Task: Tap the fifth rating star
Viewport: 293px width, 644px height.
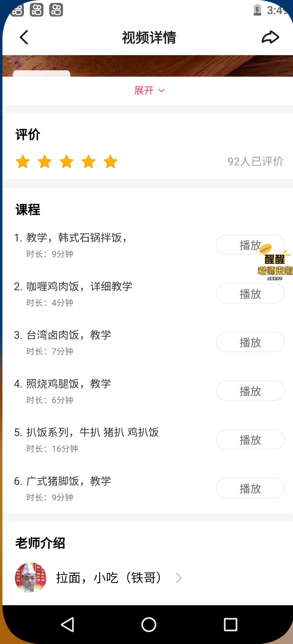Action: pyautogui.click(x=111, y=162)
